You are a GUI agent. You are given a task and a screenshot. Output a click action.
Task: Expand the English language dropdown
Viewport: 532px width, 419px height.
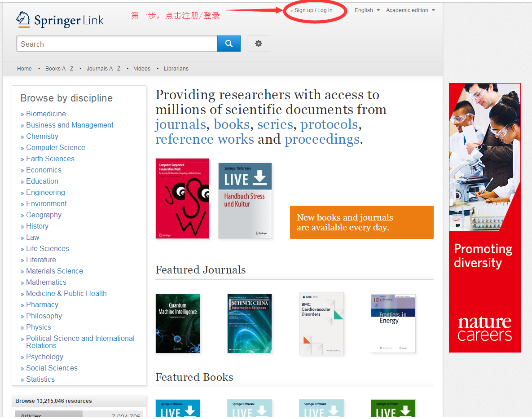[x=367, y=10]
